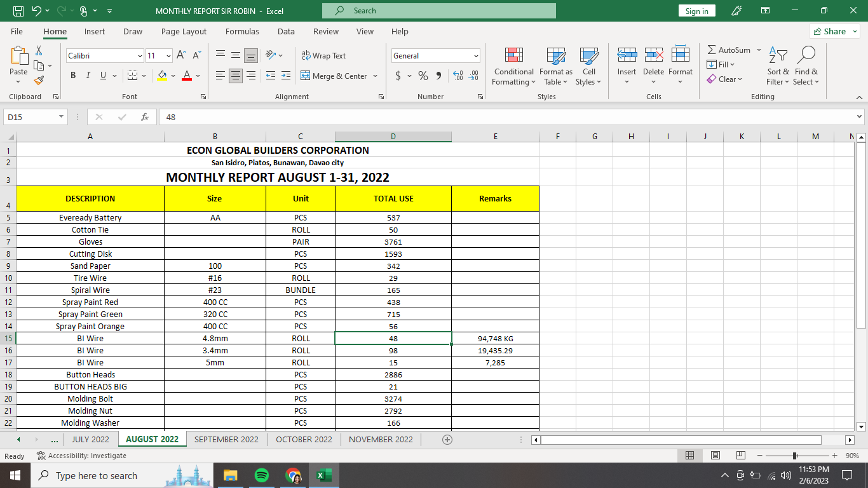Viewport: 868px width, 488px height.
Task: Switch to Page Layout view button
Action: click(x=715, y=456)
